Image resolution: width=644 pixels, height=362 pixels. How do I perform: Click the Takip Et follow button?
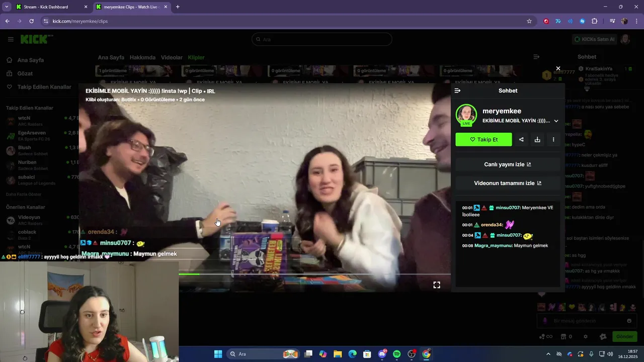[484, 140]
